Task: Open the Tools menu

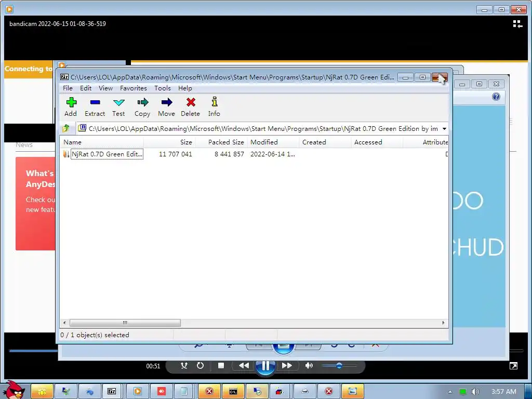Action: 163,88
